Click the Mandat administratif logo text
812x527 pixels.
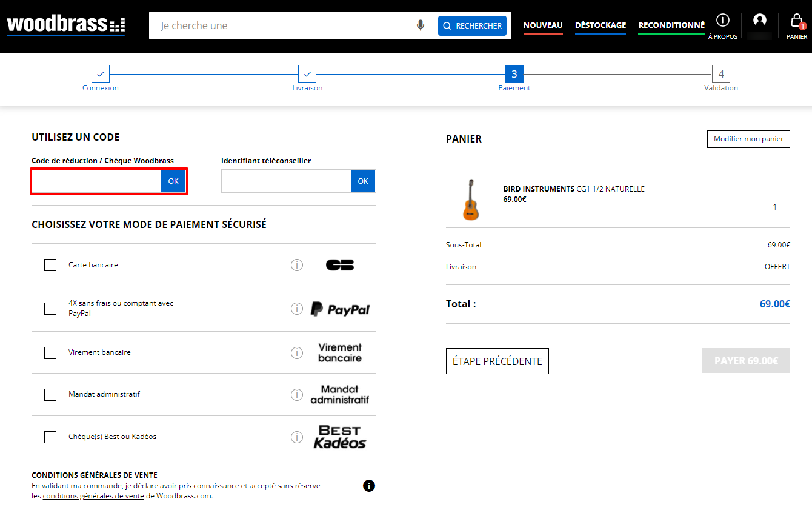340,395
